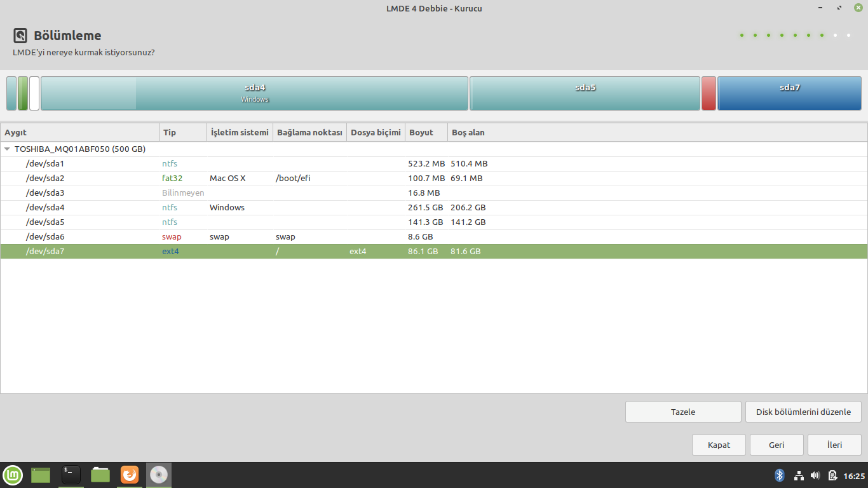Click the 69.1 MB free space cell
The width and height of the screenshot is (868, 488).
tap(466, 179)
